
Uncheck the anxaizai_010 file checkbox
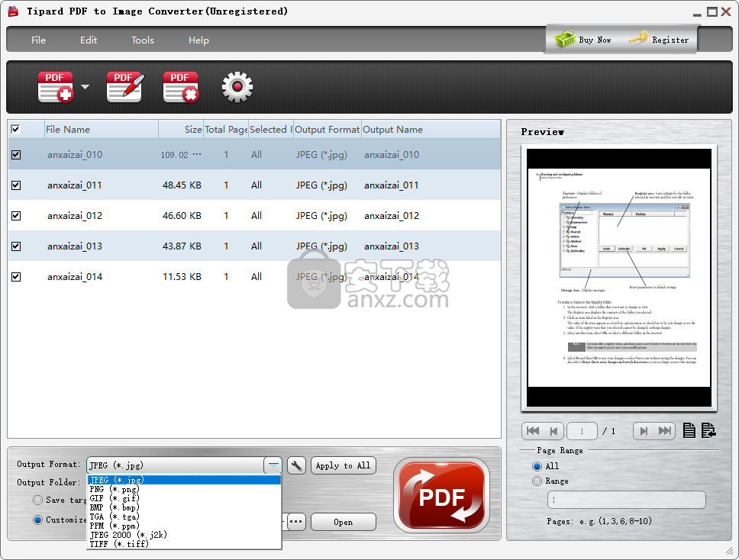coord(16,154)
